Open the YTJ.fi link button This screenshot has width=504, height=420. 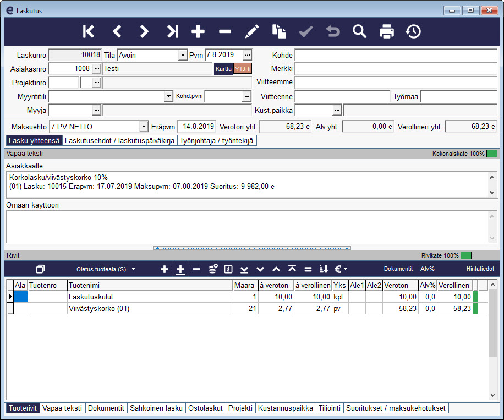[x=243, y=69]
